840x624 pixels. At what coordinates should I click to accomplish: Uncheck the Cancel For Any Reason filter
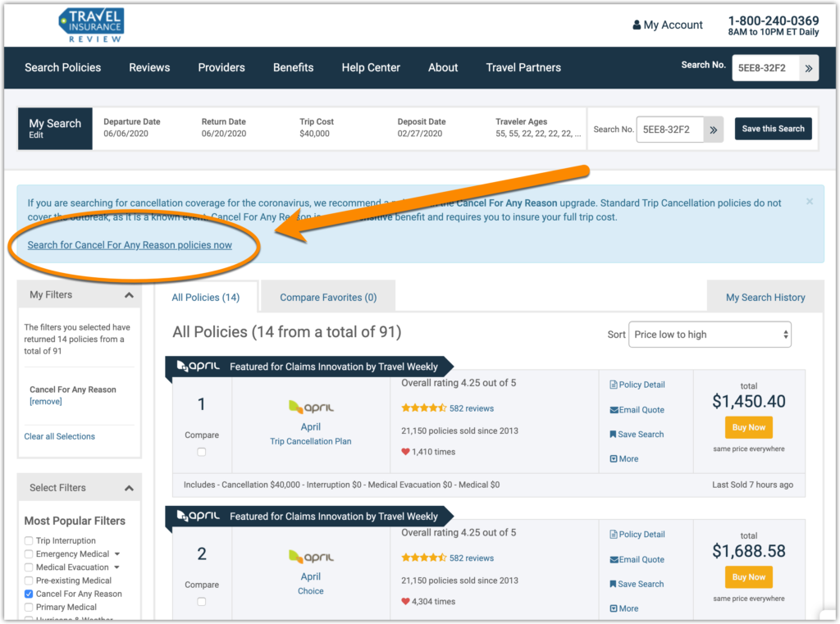[x=29, y=594]
